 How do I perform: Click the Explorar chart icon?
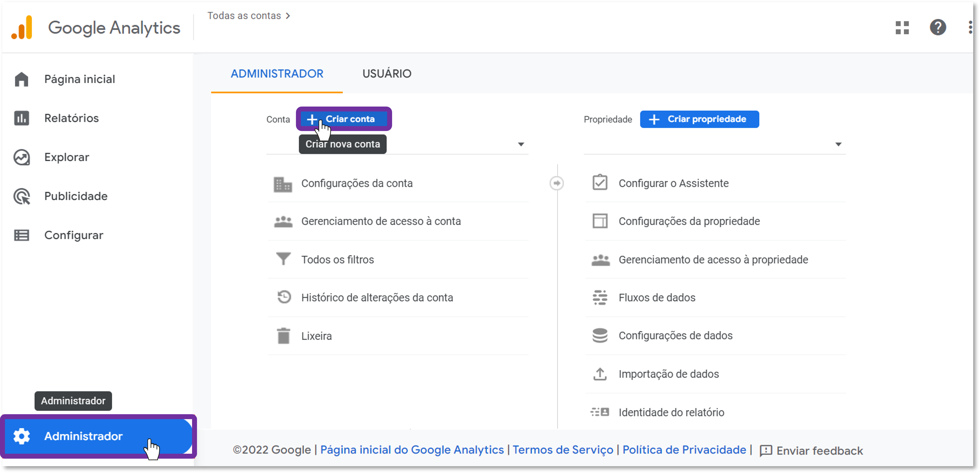pos(21,157)
